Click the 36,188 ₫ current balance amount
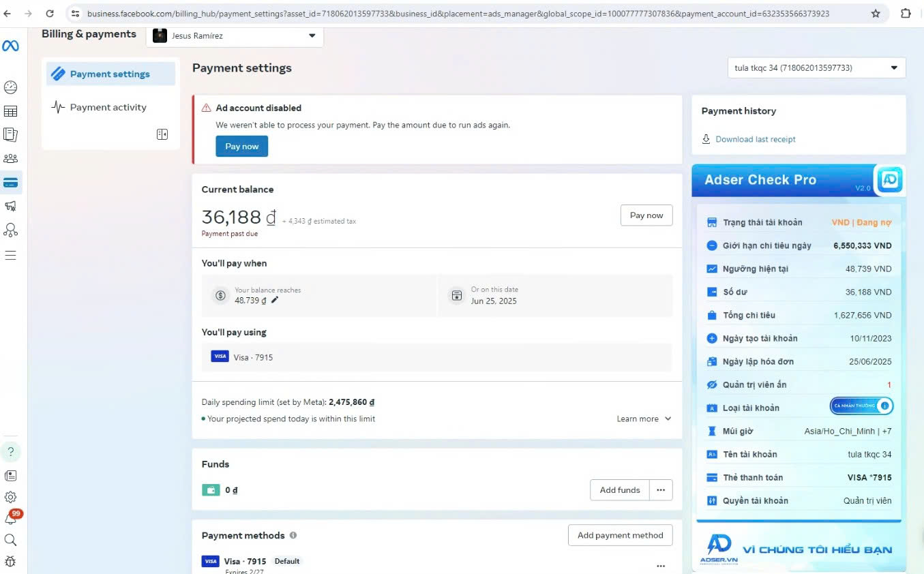Viewport: 924px width, 574px height. coord(239,217)
